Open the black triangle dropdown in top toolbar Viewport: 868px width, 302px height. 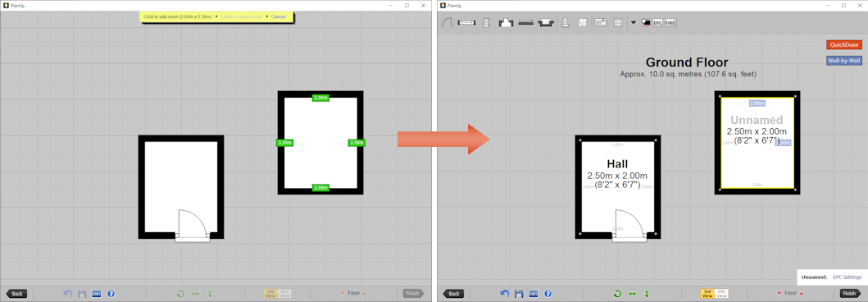click(634, 23)
